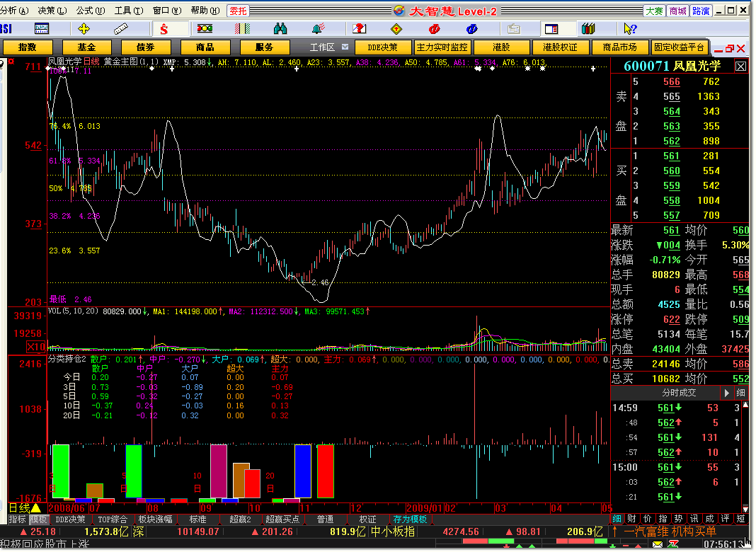756x552 pixels.
Task: Click the 商城 button in title bar
Action: click(x=678, y=11)
